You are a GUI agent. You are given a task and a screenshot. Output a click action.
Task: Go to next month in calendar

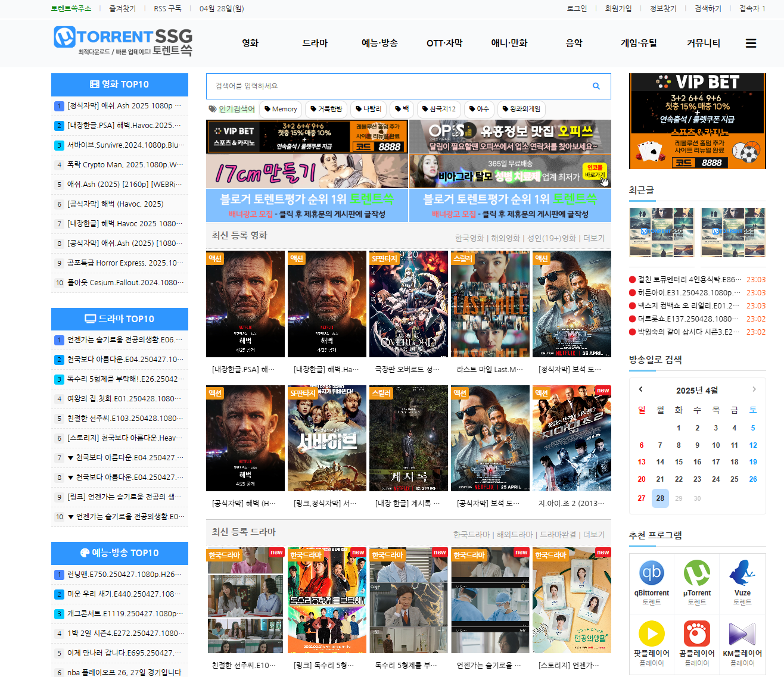pos(754,389)
